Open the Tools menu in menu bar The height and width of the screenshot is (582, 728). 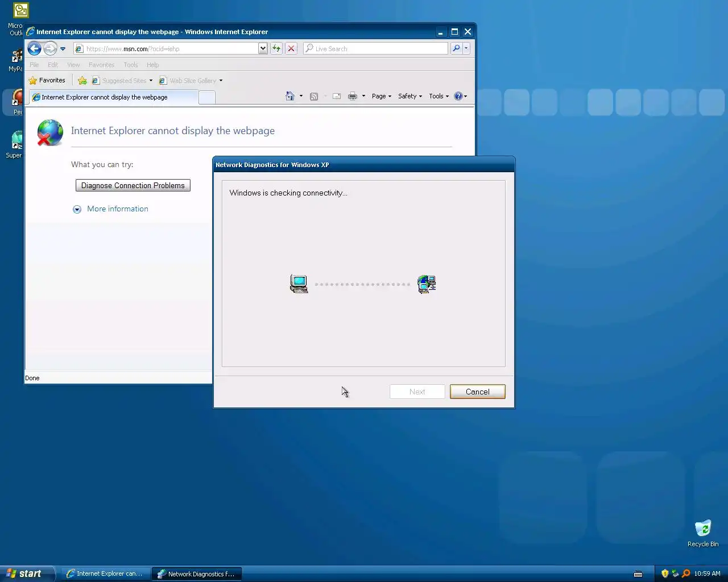click(131, 65)
